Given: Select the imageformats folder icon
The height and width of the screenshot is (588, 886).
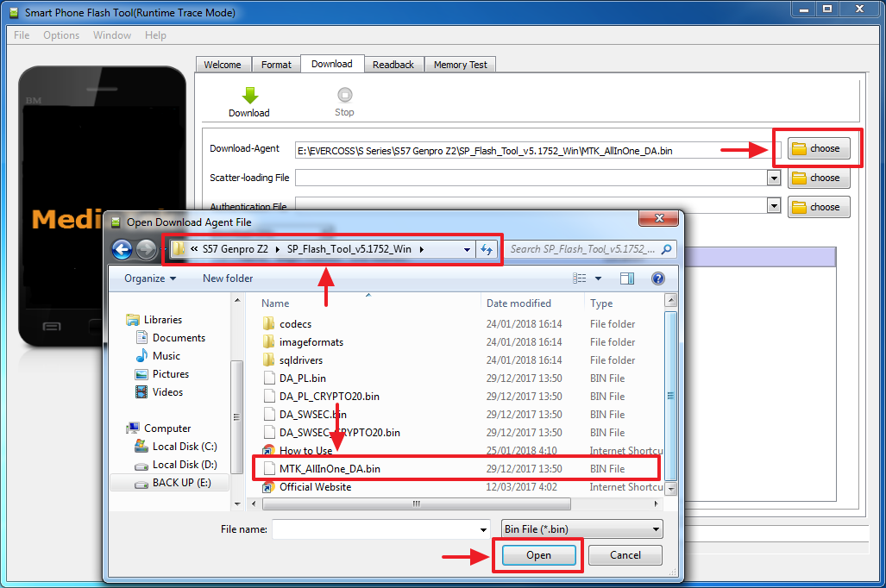Looking at the screenshot, I should 268,341.
